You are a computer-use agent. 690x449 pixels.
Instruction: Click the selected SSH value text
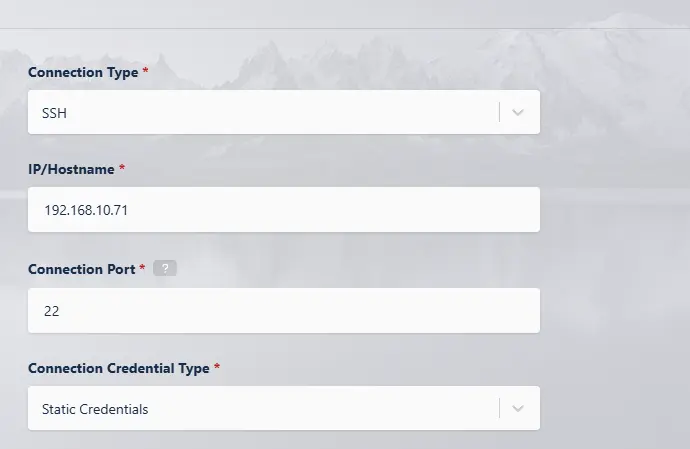point(54,113)
